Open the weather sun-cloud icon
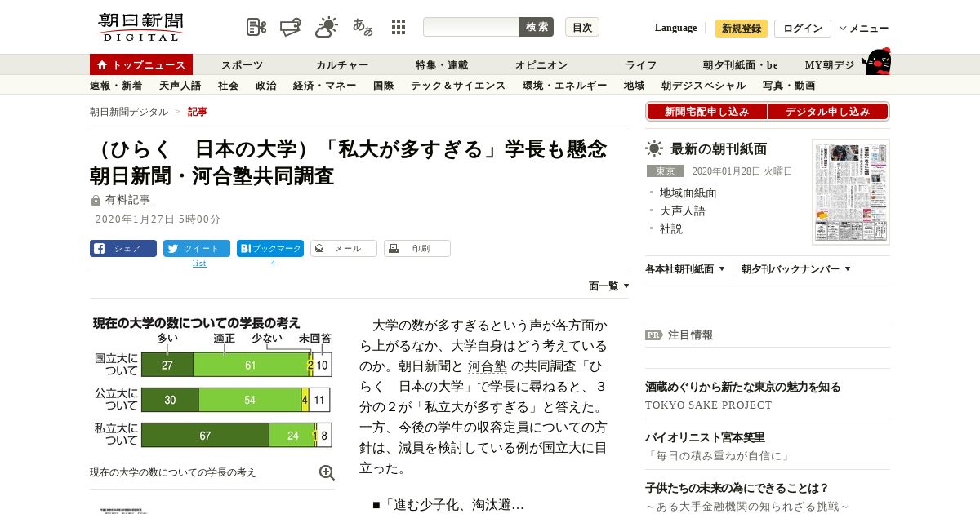 [327, 27]
